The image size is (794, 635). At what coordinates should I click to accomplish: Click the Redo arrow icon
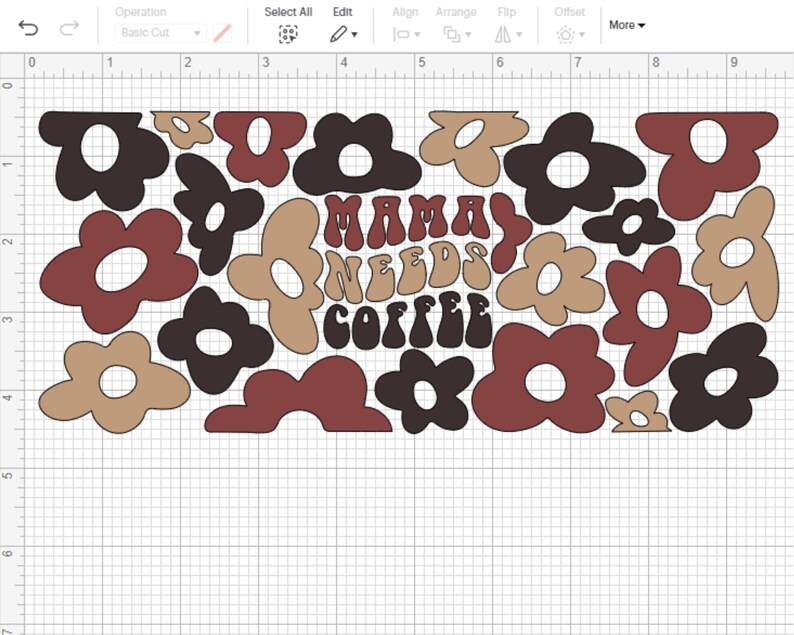coord(69,28)
